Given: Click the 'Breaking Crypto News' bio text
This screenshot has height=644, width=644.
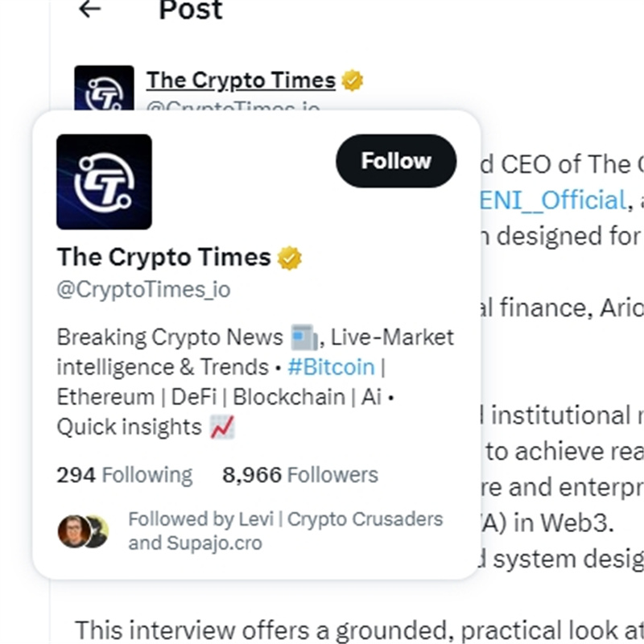Looking at the screenshot, I should coord(169,336).
